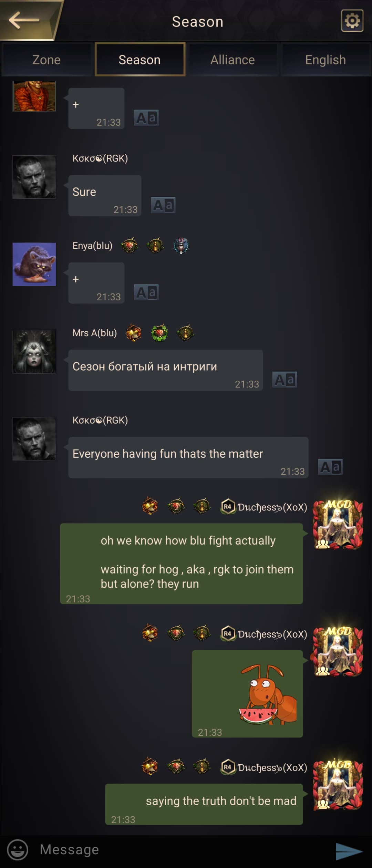Click the scarab beetle badge beside Enya(blu)
The width and height of the screenshot is (372, 868).
click(181, 246)
